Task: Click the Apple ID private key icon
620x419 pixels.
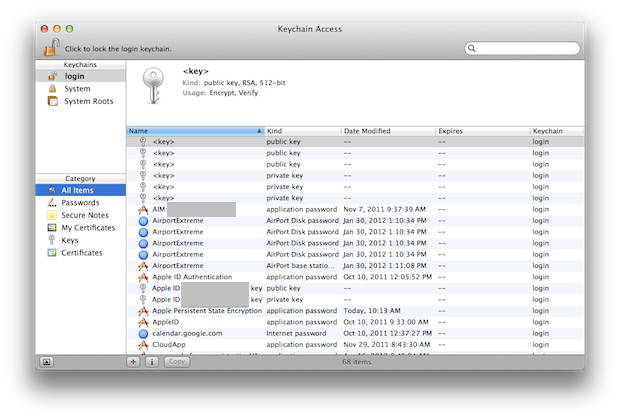Action: click(143, 299)
